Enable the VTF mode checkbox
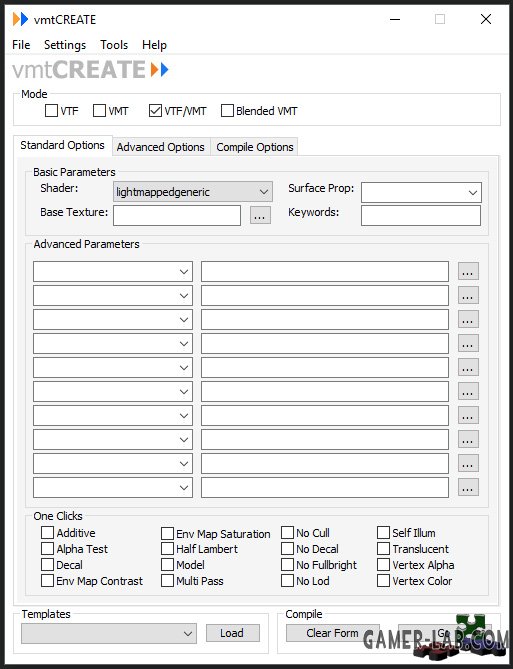513x669 pixels. click(x=51, y=111)
